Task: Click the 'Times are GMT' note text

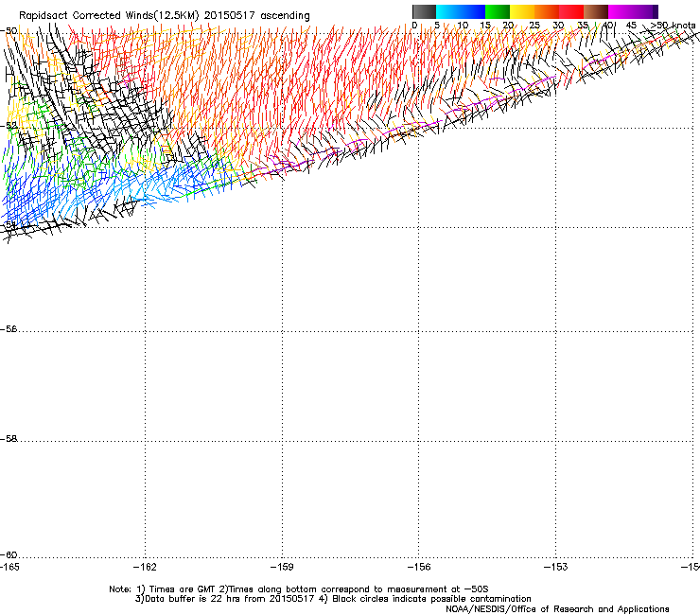Action: point(183,589)
